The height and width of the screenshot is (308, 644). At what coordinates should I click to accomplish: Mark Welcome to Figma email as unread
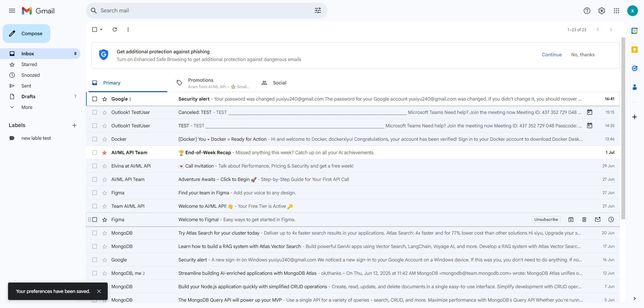click(598, 220)
